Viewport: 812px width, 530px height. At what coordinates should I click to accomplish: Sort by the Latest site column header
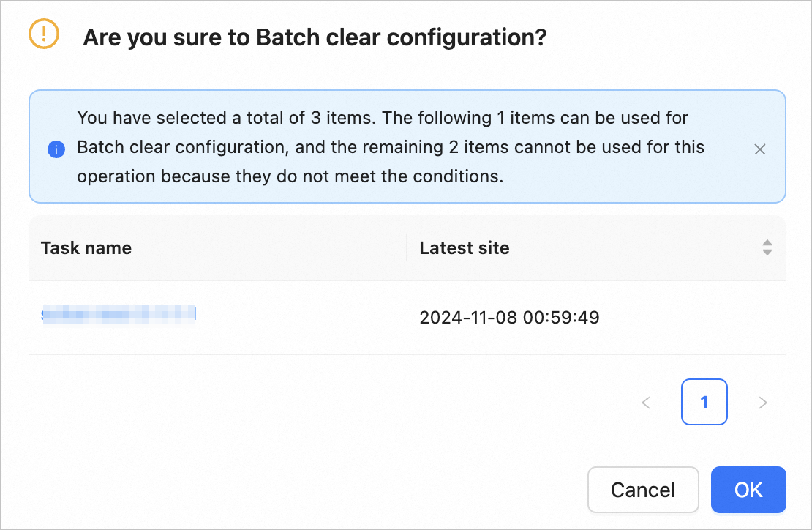click(x=465, y=247)
